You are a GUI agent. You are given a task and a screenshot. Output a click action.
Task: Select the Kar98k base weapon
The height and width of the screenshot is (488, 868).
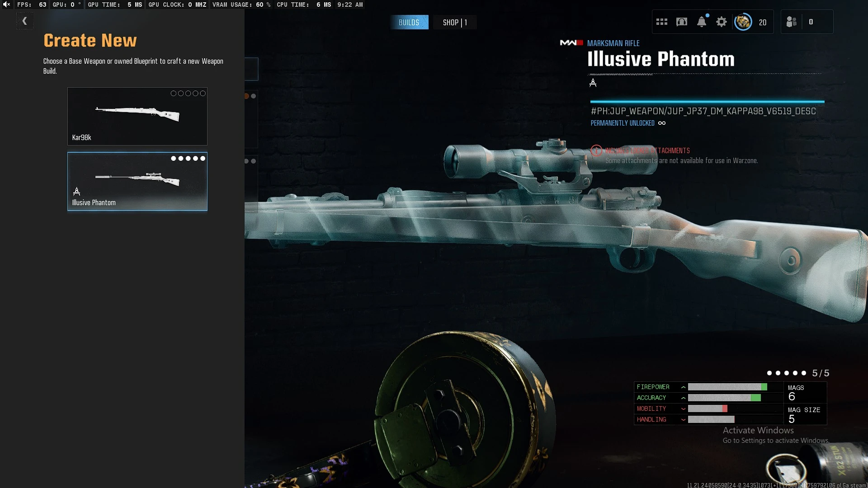click(x=137, y=116)
